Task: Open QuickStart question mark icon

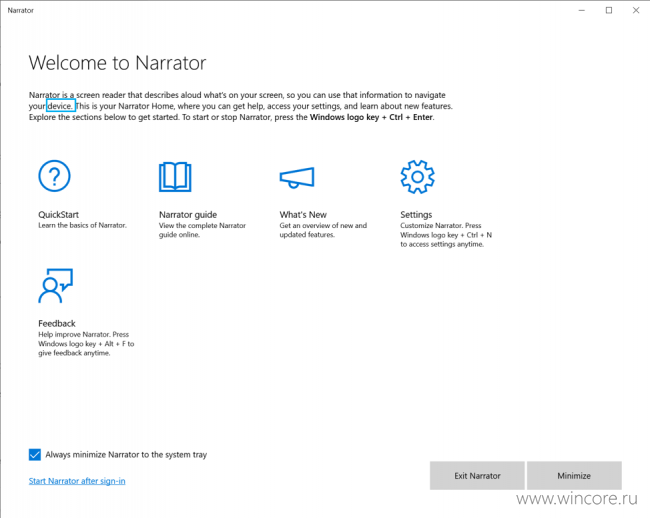Action: point(54,176)
